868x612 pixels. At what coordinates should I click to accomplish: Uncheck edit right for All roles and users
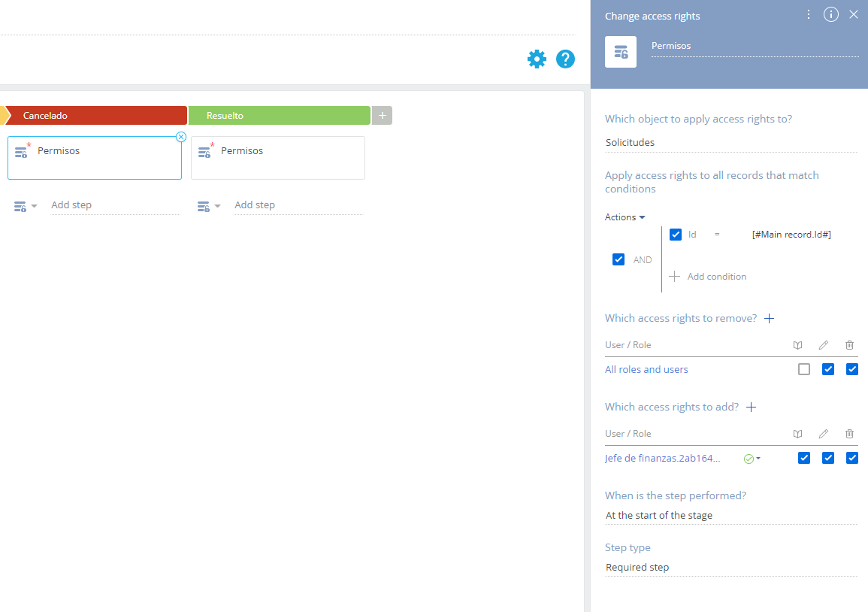tap(828, 369)
